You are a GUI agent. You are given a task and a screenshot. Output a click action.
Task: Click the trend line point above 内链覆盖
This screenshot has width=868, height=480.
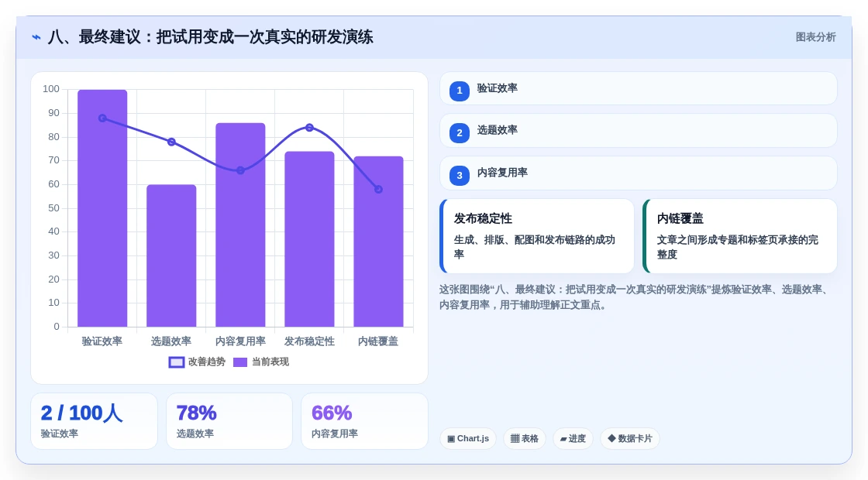(379, 189)
